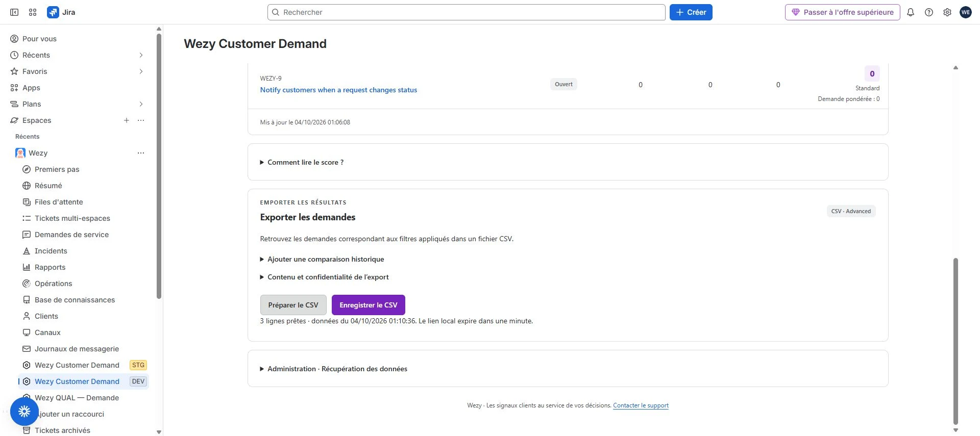
Task: Go to Jira home logo
Action: [61, 12]
